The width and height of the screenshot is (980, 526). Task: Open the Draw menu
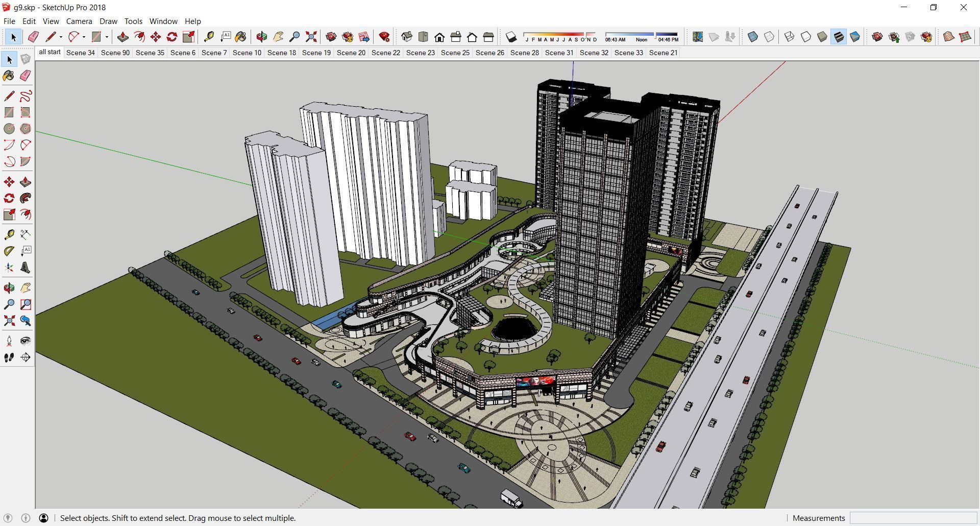[108, 21]
